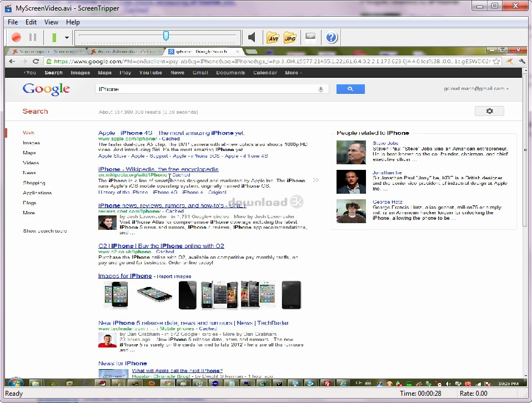
Task: Open help with the question mark icon
Action: pyautogui.click(x=332, y=38)
